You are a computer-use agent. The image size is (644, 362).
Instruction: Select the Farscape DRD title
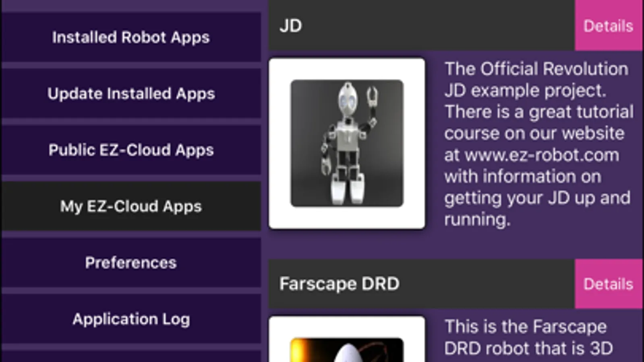coord(339,284)
